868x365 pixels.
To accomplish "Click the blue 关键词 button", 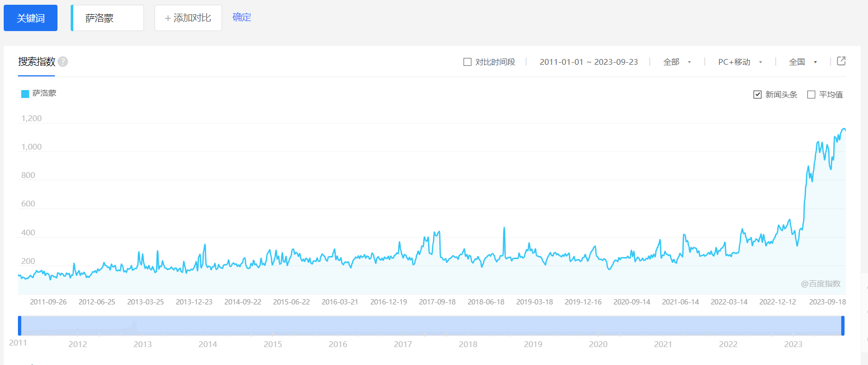I will [31, 18].
